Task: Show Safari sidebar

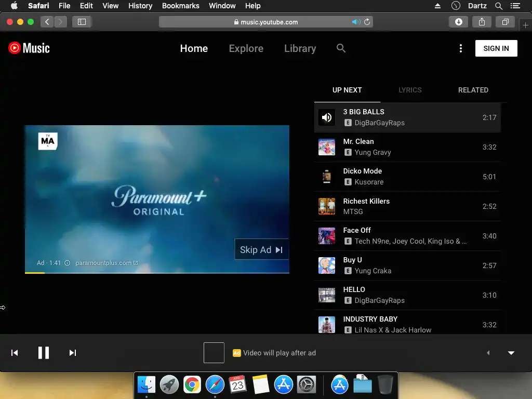Action: tap(82, 22)
